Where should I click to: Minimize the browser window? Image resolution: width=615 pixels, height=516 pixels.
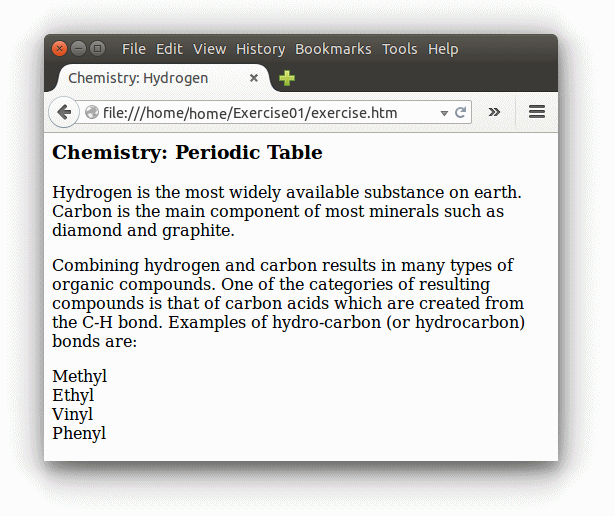pyautogui.click(x=78, y=49)
